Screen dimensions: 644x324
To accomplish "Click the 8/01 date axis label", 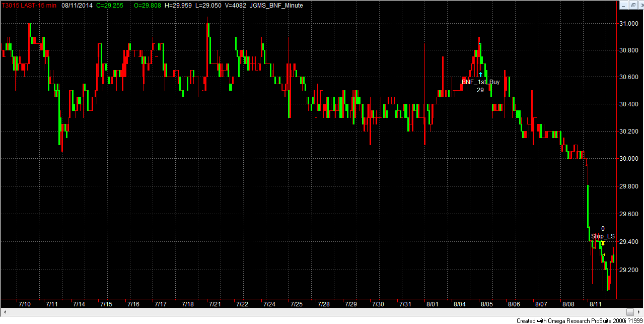I will (432, 304).
